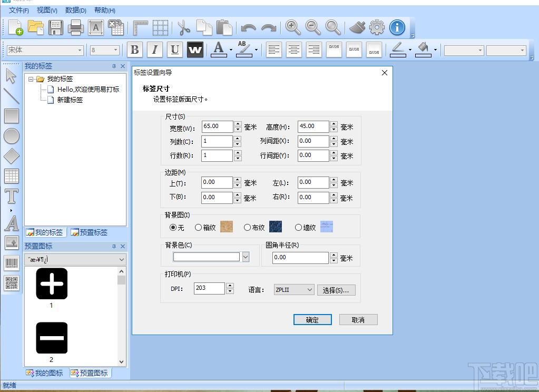Apply bold formatting
This screenshot has width=539, height=392.
(135, 50)
